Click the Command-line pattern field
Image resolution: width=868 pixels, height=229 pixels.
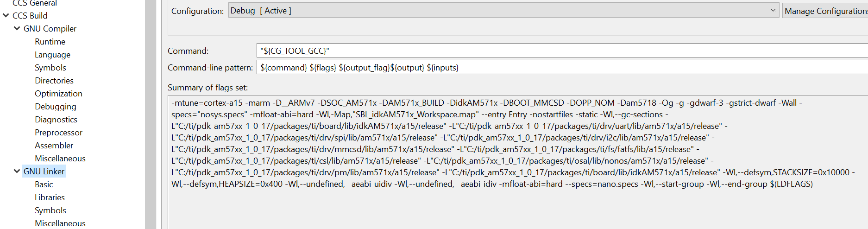(x=561, y=67)
